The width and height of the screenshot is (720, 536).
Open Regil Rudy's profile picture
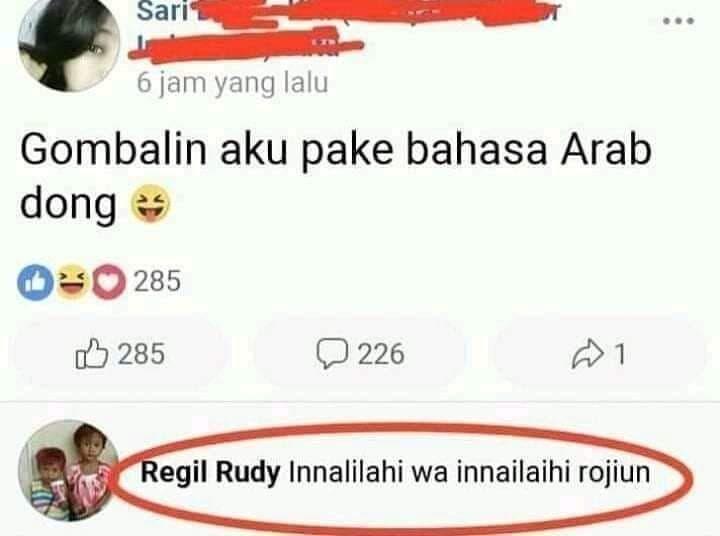click(68, 470)
